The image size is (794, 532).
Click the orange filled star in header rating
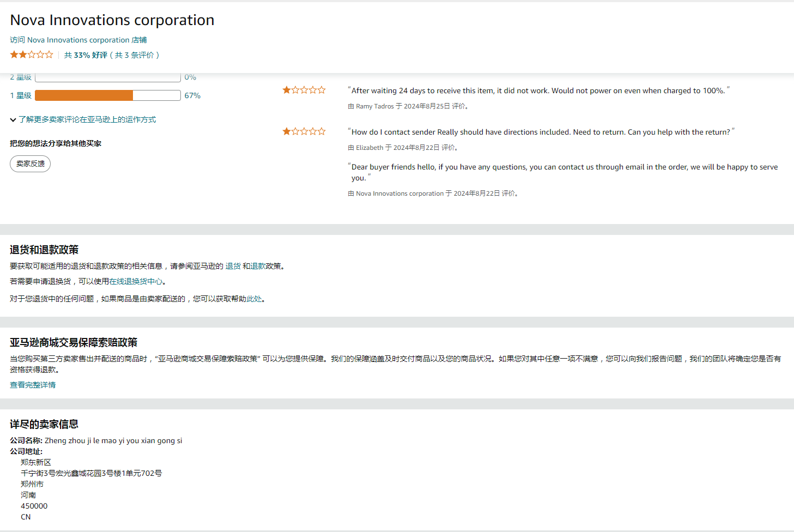(x=14, y=54)
